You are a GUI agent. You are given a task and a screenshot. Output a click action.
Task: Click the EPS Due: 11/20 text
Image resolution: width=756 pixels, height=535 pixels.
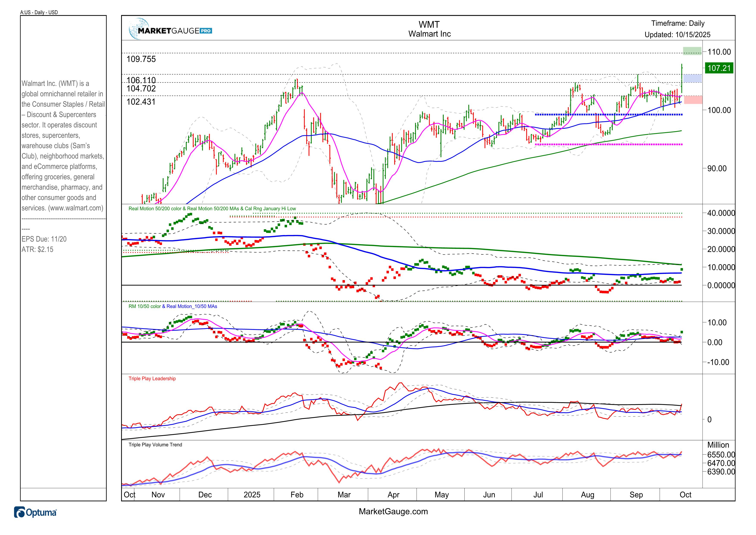tap(44, 239)
